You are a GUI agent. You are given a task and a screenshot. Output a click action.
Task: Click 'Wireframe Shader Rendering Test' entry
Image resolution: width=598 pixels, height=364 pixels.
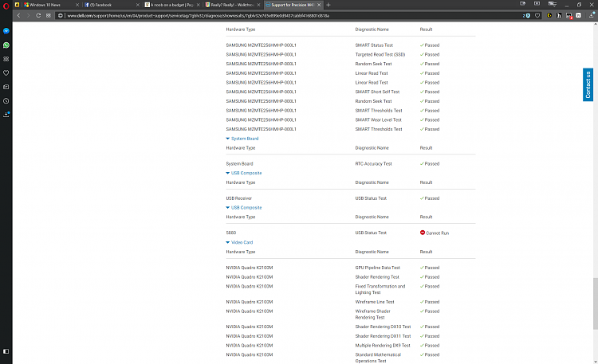tap(373, 314)
